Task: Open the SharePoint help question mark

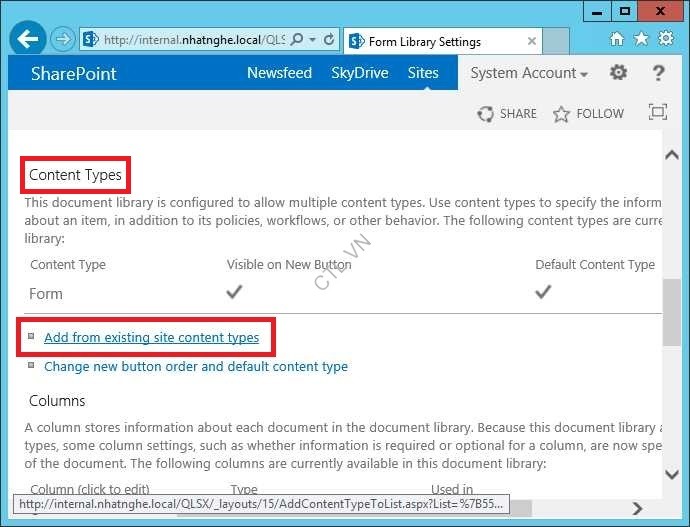Action: [x=658, y=73]
